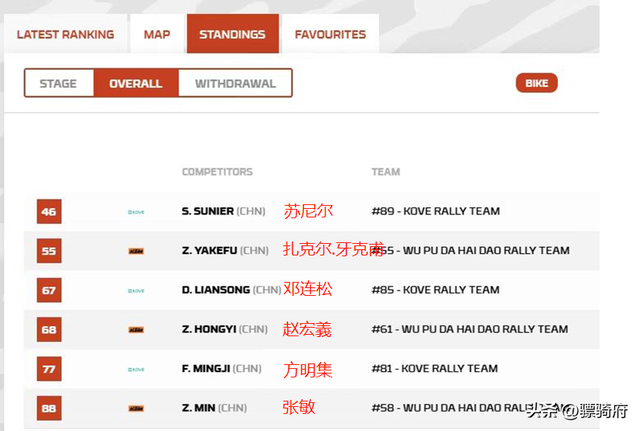The height and width of the screenshot is (431, 640).
Task: Click rank badge 55
Action: point(49,251)
